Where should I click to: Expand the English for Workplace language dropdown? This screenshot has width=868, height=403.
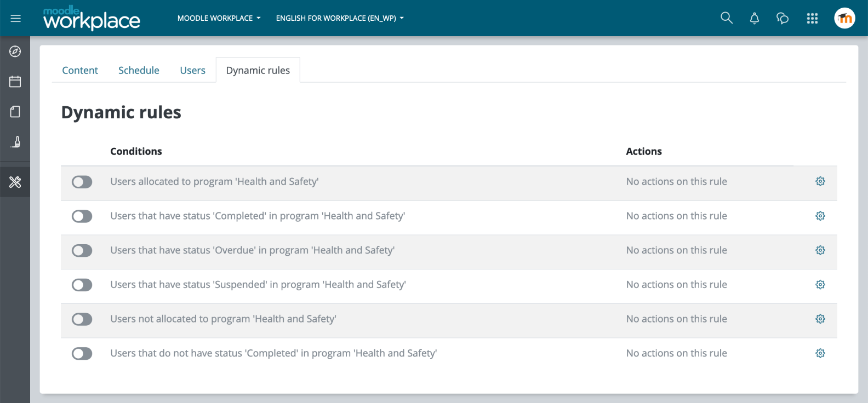(x=340, y=18)
